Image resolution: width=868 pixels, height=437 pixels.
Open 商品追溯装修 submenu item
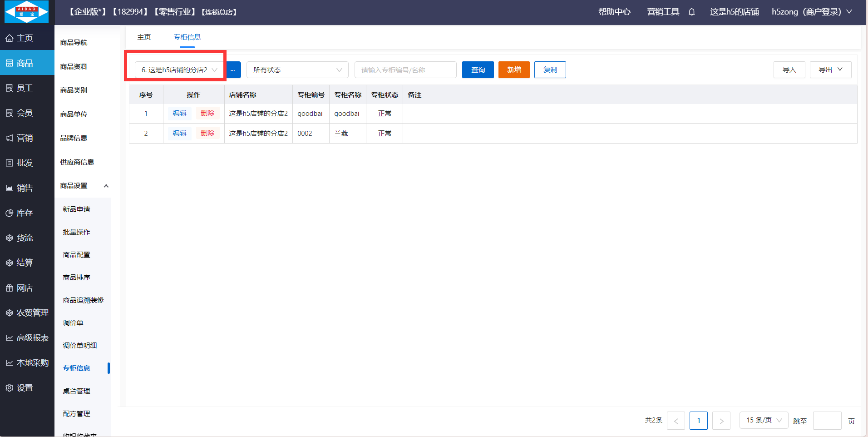83,300
